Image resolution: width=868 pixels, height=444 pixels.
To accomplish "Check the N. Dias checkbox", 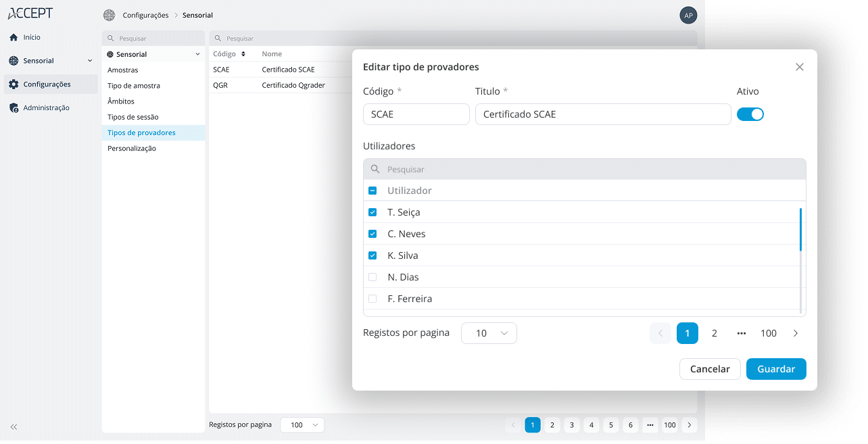I will tap(372, 277).
